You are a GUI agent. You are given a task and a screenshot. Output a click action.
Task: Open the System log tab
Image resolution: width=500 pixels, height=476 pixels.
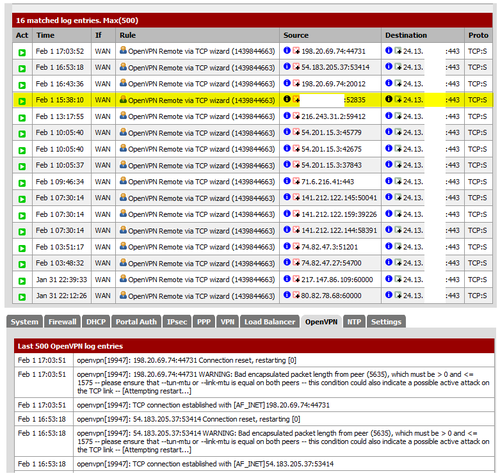click(x=24, y=322)
